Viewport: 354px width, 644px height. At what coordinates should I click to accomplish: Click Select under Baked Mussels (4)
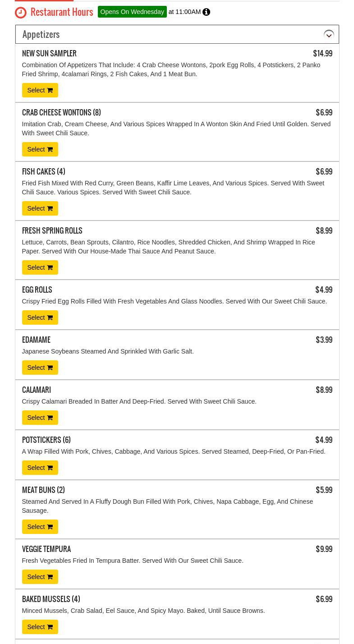[x=40, y=627]
